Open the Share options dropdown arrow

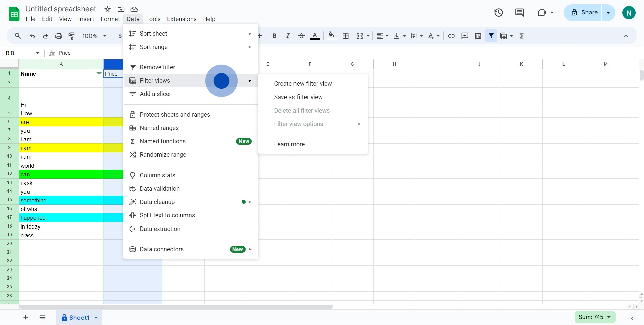[x=608, y=13]
